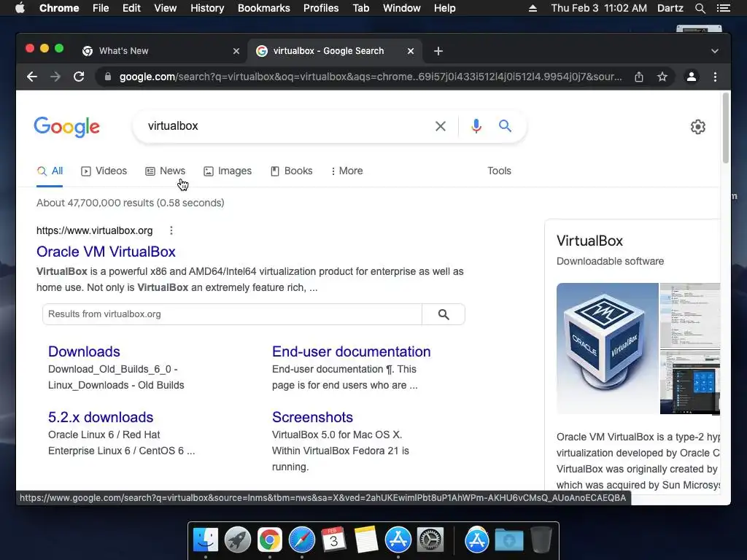747x560 pixels.
Task: Open the End-user documentation sitelink
Action: coord(352,351)
